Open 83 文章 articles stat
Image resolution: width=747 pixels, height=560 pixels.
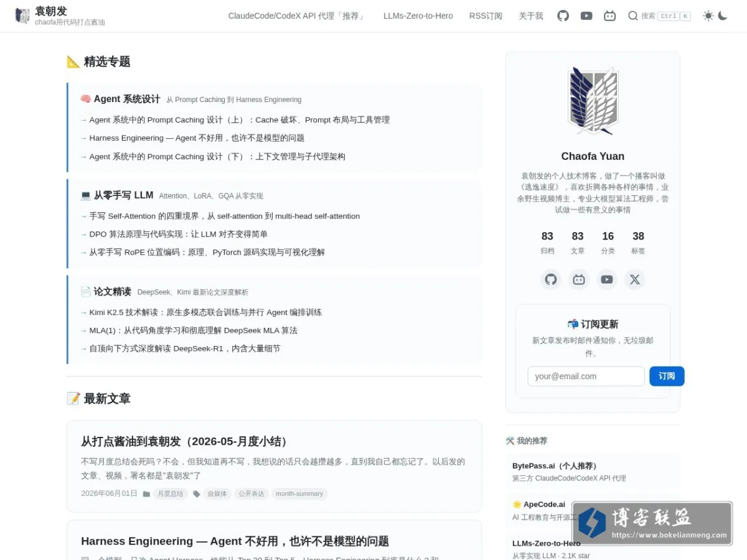pyautogui.click(x=578, y=243)
